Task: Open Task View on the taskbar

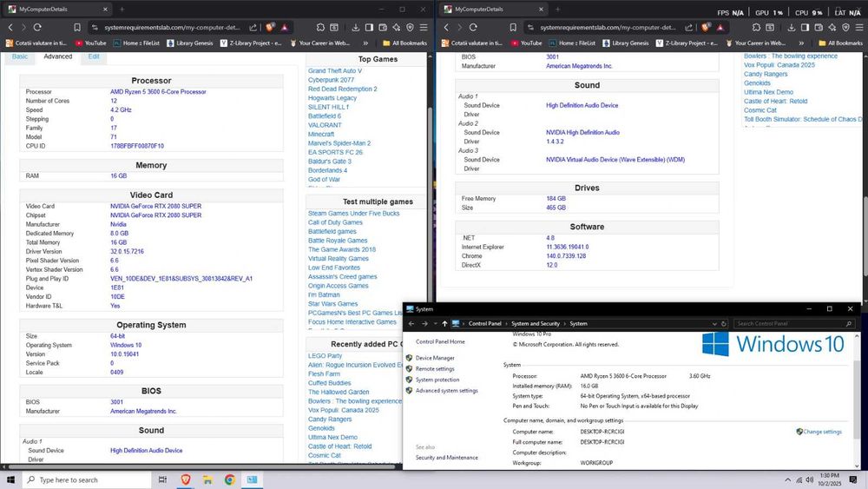Action: click(163, 479)
